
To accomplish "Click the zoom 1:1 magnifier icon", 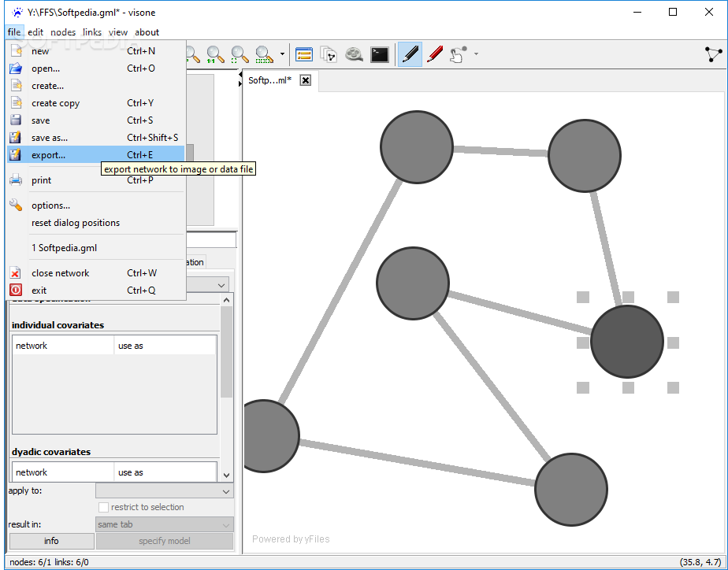I will pos(215,55).
